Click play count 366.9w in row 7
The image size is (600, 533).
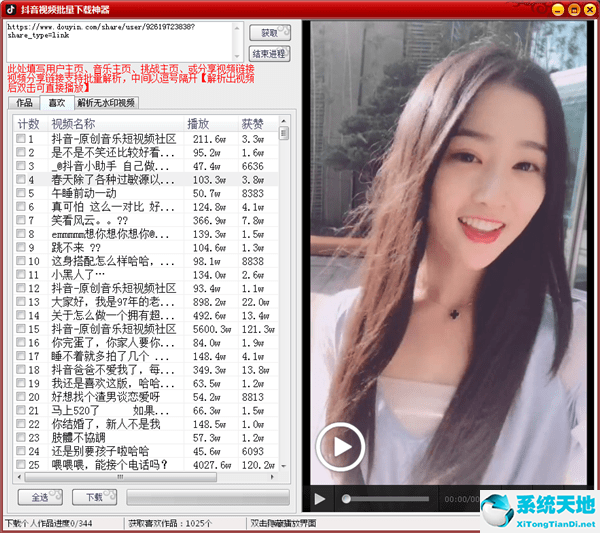[209, 220]
